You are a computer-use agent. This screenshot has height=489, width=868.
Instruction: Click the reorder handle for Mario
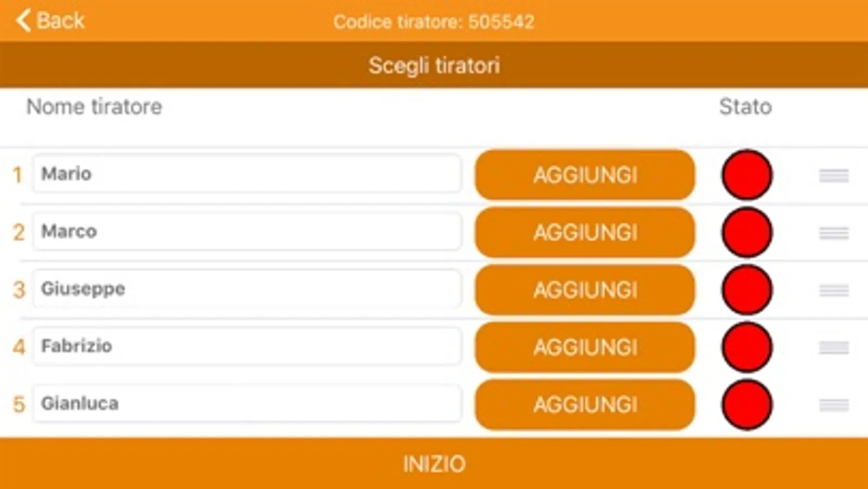coord(834,175)
